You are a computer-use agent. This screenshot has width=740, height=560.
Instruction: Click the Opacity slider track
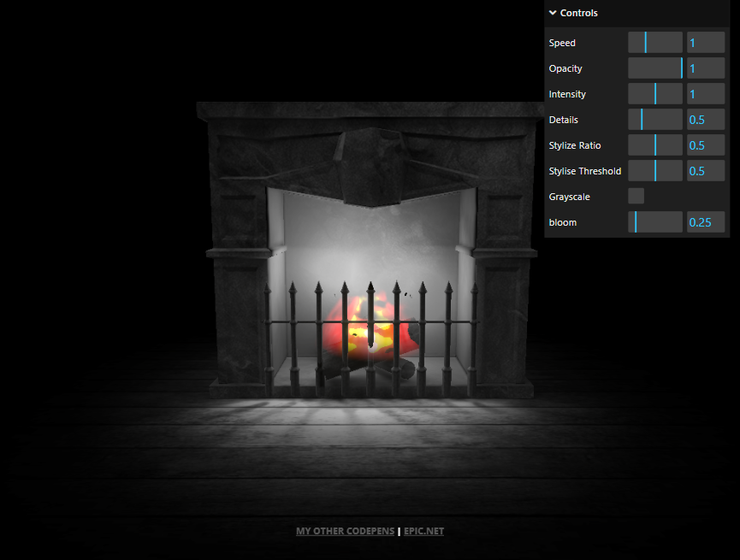point(655,68)
